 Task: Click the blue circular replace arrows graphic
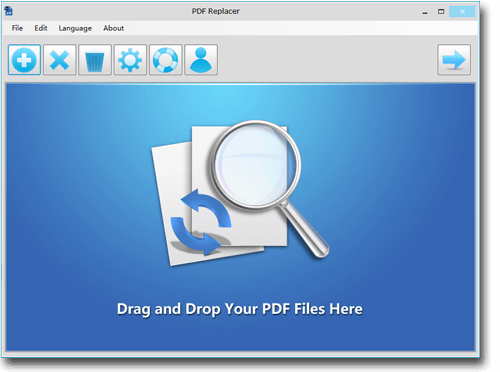(201, 222)
